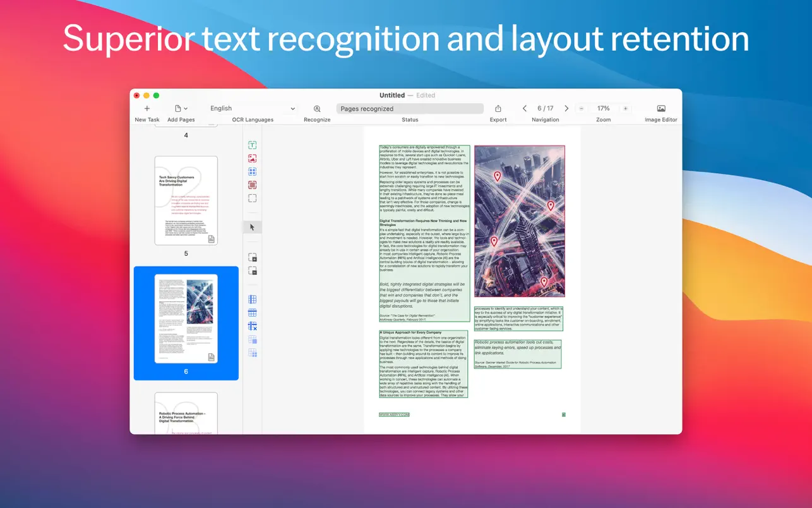Click the 'A Unique Approach for Every Company' heading
The width and height of the screenshot is (812, 508).
410,332
